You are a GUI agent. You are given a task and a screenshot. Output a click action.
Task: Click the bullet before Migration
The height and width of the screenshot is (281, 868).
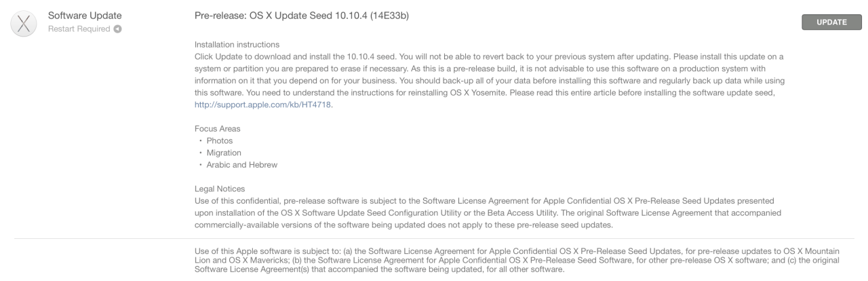201,153
